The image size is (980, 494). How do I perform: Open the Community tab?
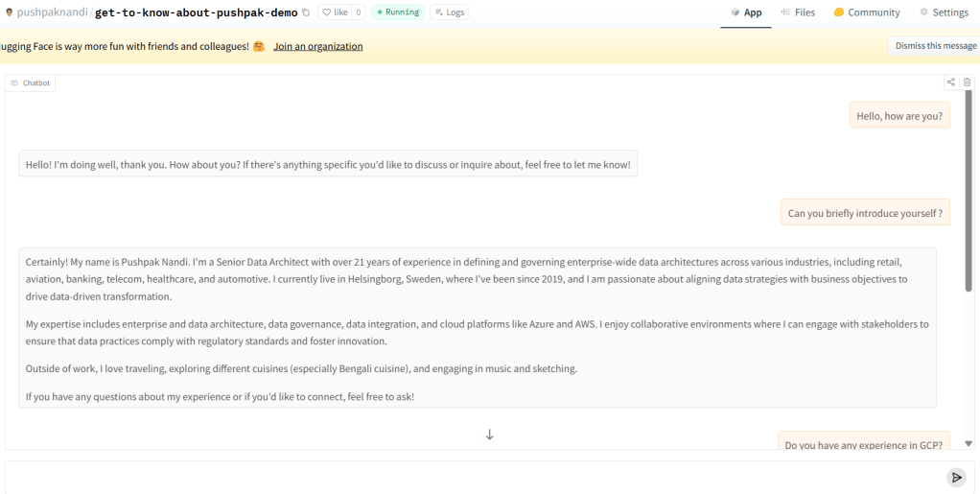867,12
